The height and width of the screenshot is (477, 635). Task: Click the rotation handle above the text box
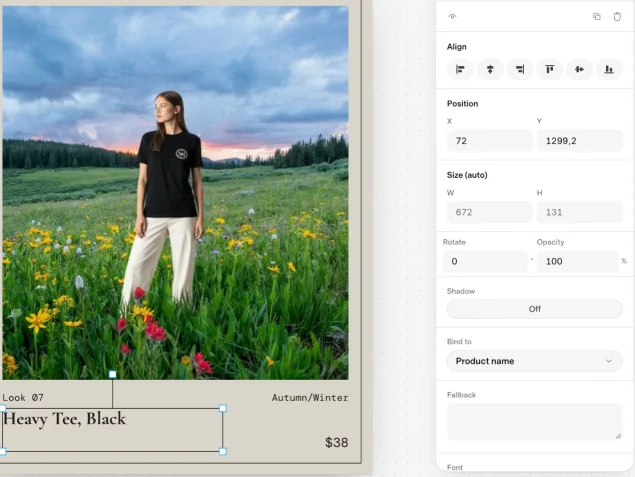(113, 375)
